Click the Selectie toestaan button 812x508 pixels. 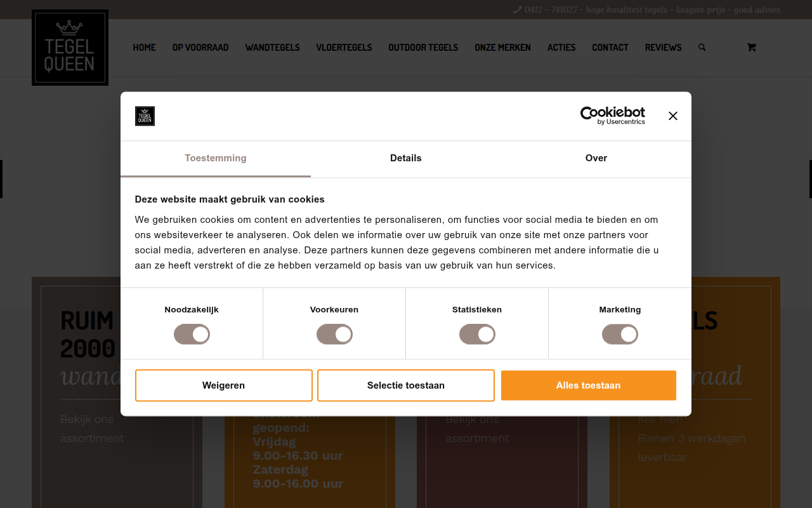[406, 385]
